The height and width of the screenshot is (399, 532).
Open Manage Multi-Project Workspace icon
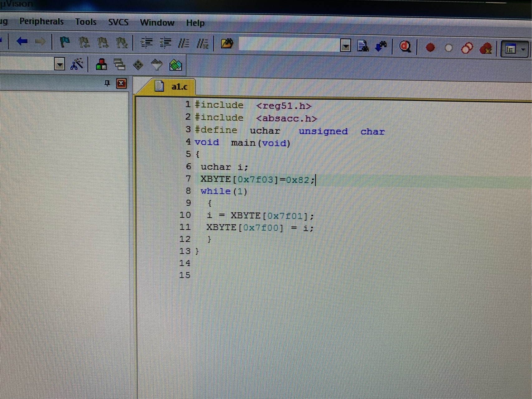click(x=119, y=65)
